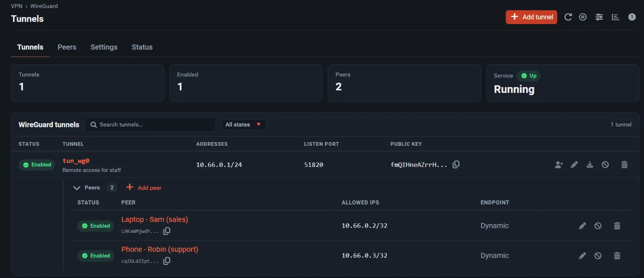Click the Remote access for staff description
The height and width of the screenshot is (278, 644).
tap(92, 170)
